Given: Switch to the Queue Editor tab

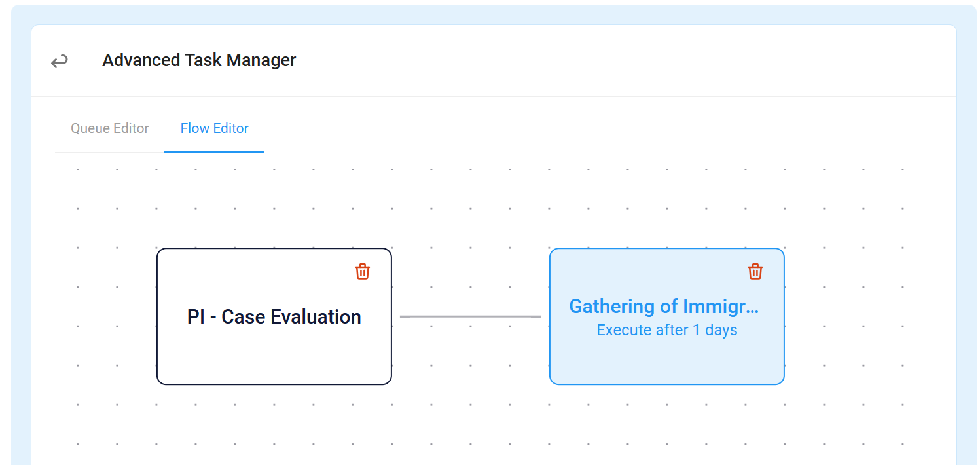Looking at the screenshot, I should [x=110, y=128].
